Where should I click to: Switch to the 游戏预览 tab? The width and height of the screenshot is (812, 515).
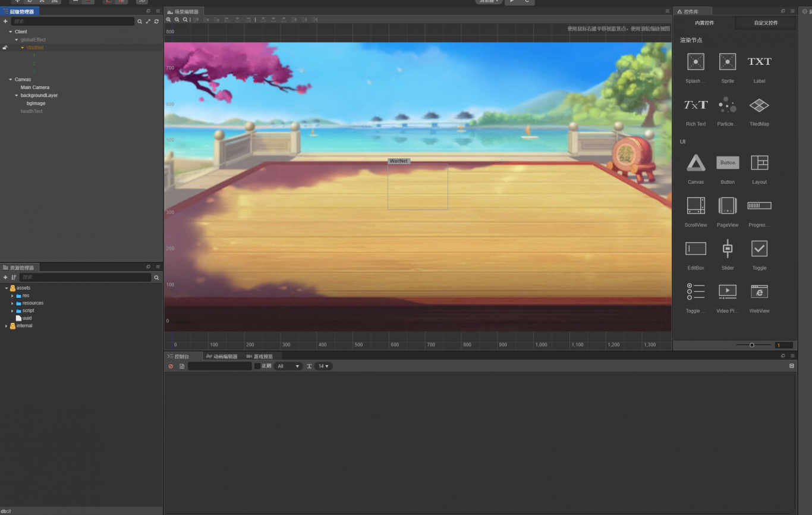260,356
